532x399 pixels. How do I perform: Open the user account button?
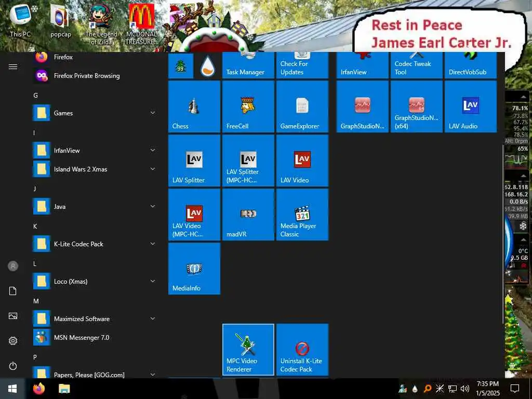point(13,266)
